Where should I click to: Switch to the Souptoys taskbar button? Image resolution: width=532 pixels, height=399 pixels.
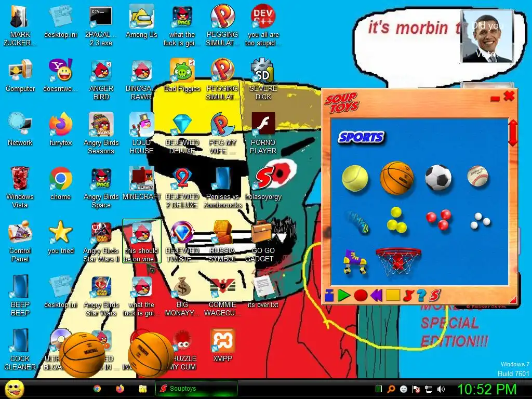tap(196, 389)
